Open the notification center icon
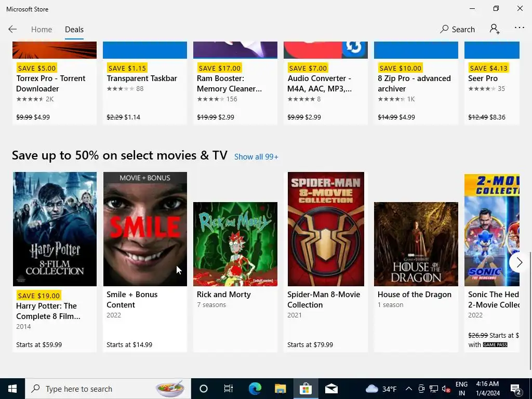 [x=515, y=389]
